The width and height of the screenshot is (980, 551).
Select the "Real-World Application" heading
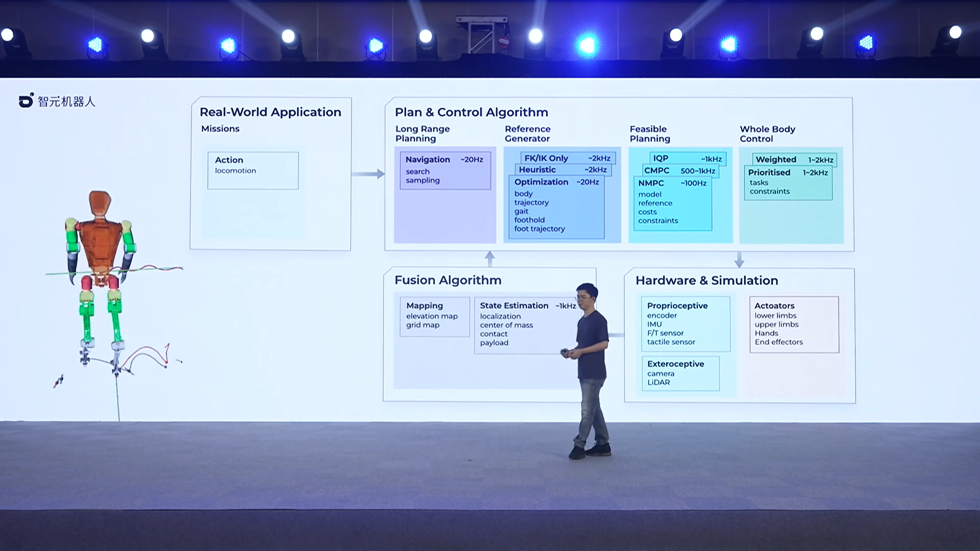tap(271, 112)
